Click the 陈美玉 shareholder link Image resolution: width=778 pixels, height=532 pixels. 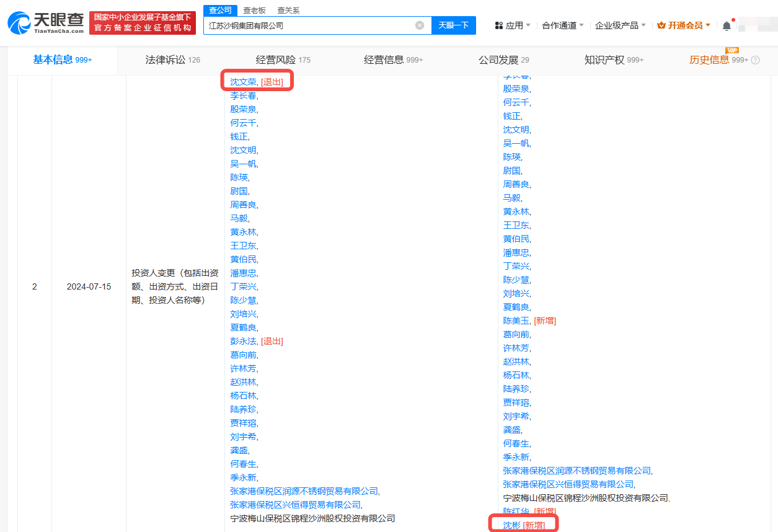click(x=516, y=321)
